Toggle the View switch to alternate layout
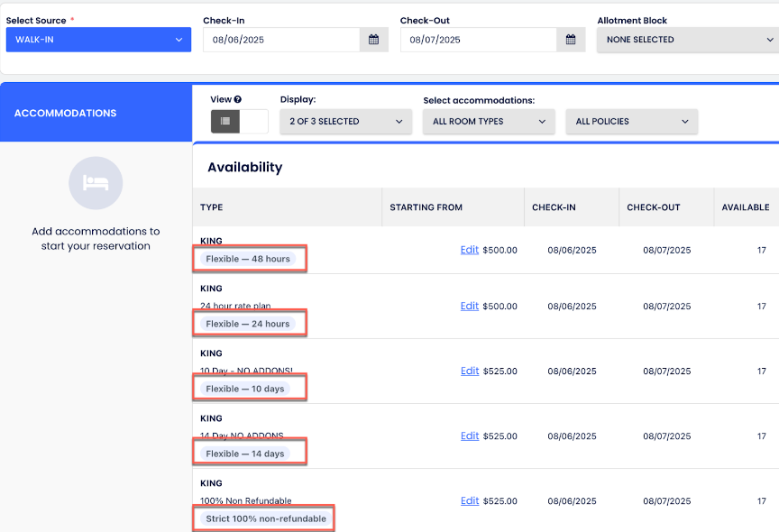This screenshot has width=779, height=532. (x=253, y=122)
